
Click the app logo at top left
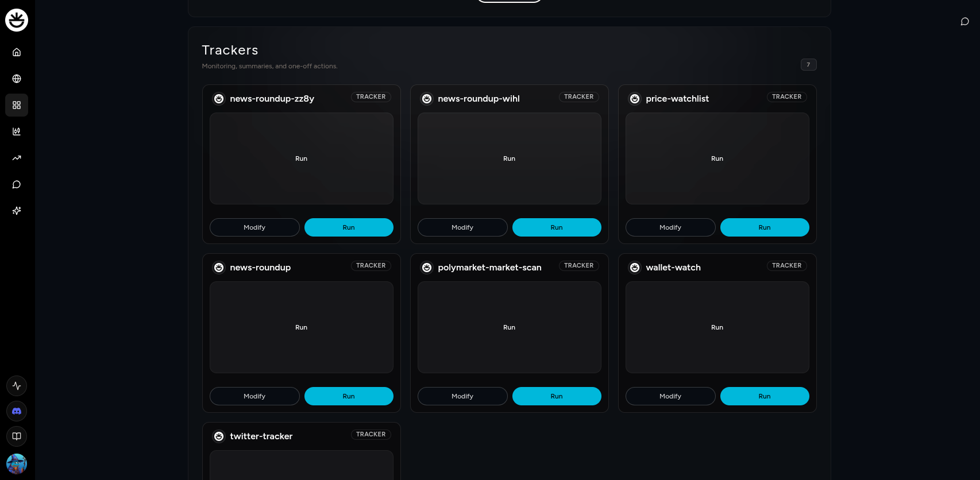(17, 20)
